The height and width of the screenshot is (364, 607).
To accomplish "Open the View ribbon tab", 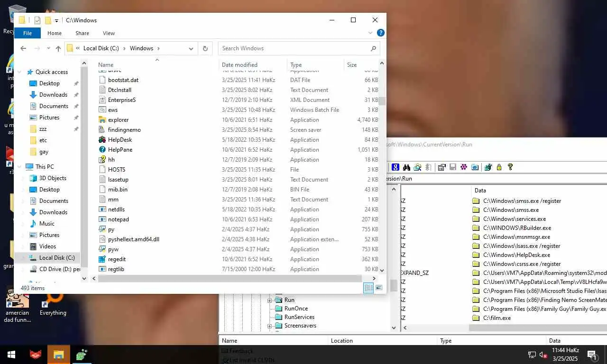I will [109, 33].
